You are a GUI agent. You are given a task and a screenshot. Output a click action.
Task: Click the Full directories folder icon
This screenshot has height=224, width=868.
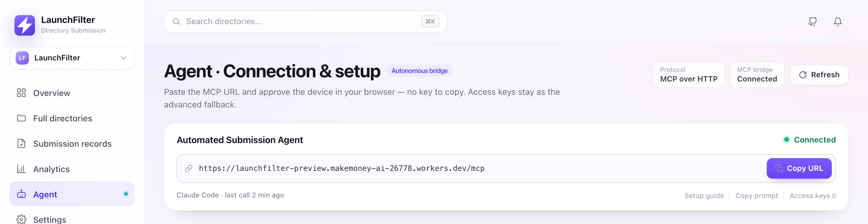21,118
